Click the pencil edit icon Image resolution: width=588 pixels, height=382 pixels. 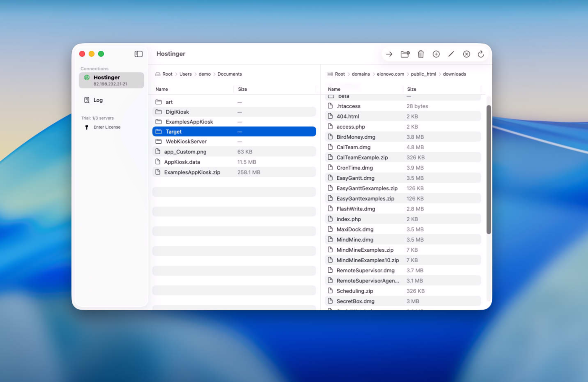click(x=451, y=54)
